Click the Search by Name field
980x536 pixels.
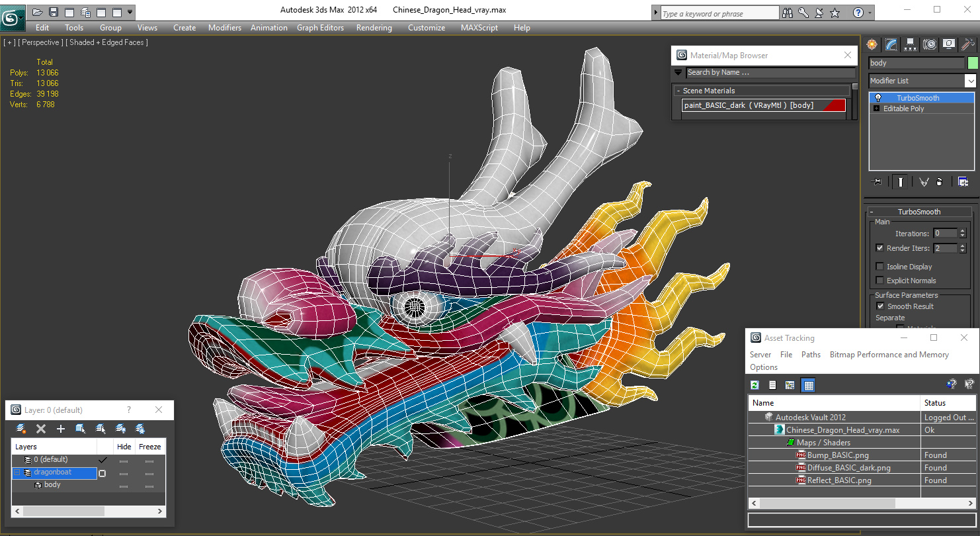point(770,73)
